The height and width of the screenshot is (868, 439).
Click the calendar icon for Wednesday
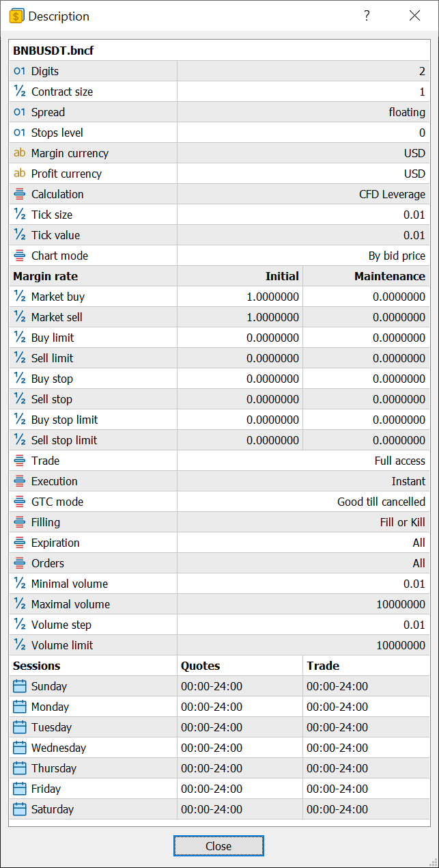tap(20, 748)
